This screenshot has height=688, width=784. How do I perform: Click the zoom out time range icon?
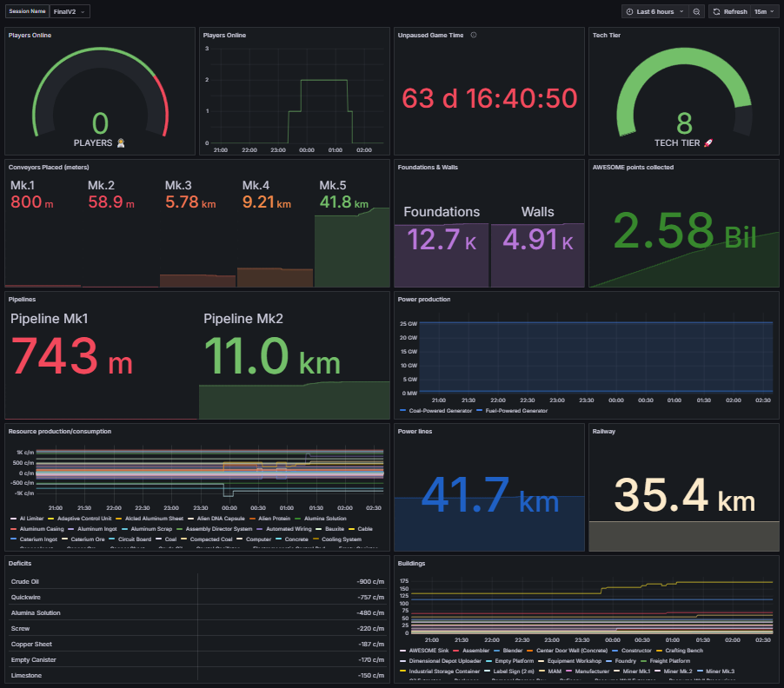[696, 11]
